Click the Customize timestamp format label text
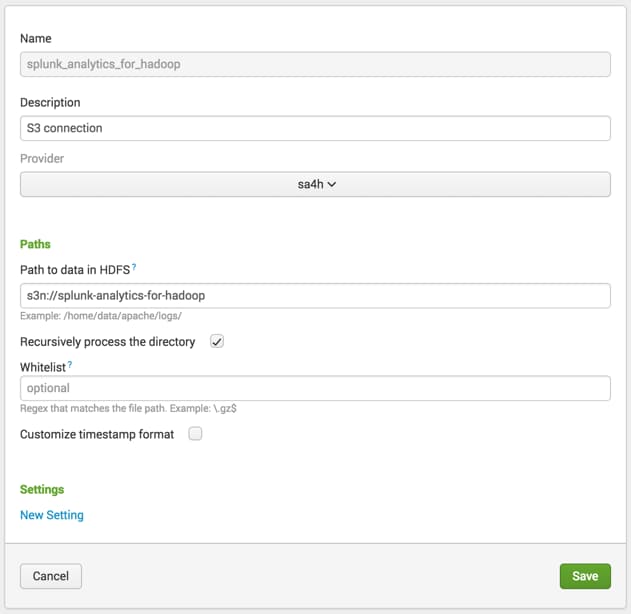631x614 pixels. pos(97,434)
